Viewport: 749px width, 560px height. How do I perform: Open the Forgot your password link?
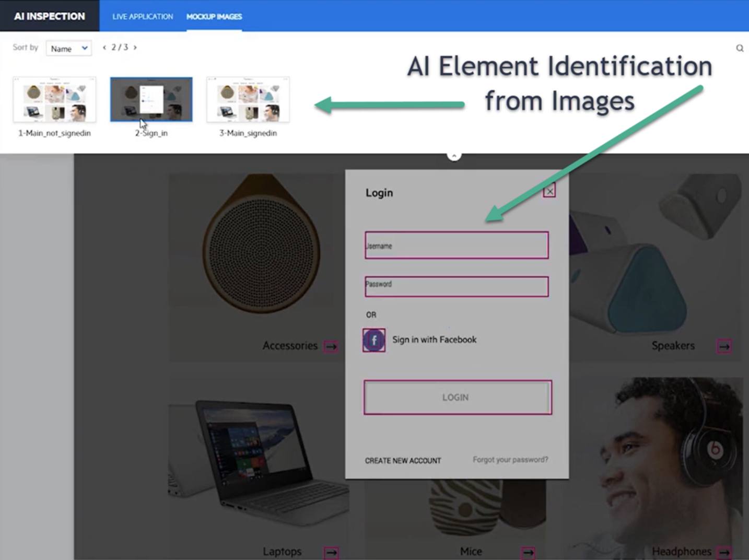510,459
